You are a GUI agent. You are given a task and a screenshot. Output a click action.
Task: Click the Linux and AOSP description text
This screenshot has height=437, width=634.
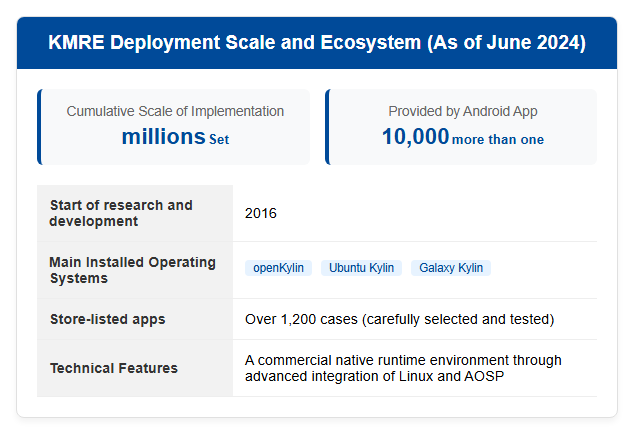click(403, 368)
